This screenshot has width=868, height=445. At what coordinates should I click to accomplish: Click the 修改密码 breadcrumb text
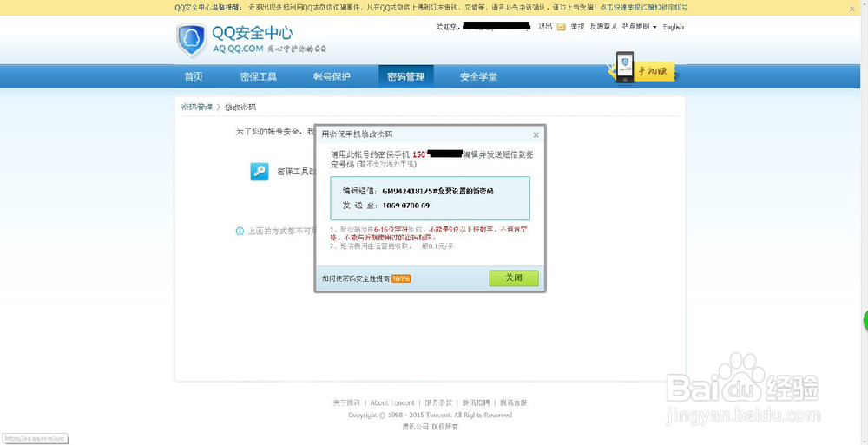(x=240, y=107)
